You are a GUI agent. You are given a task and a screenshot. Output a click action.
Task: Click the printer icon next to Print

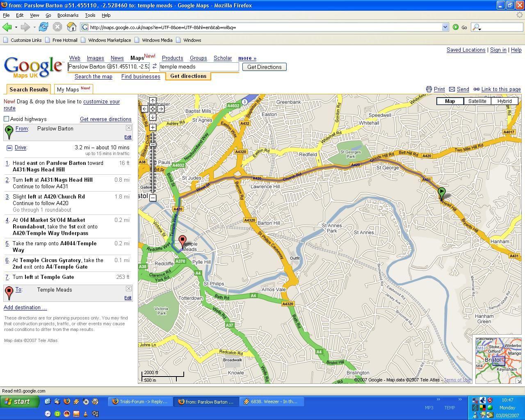(x=429, y=89)
